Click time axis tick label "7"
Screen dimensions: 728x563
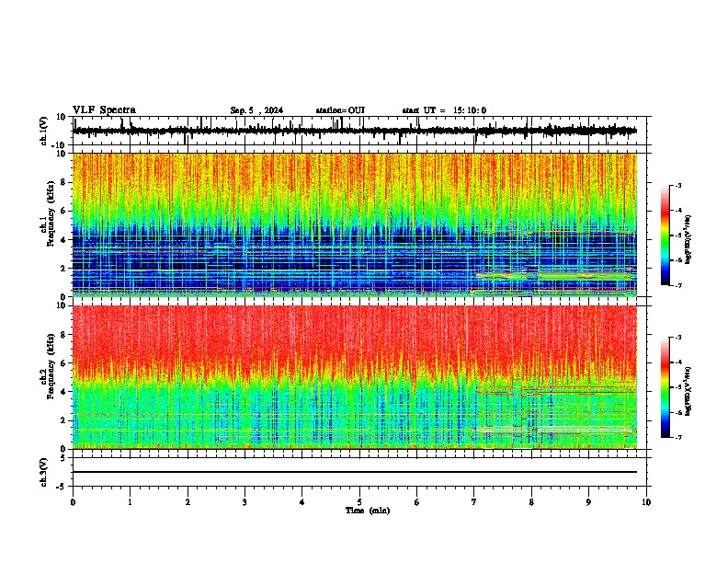click(x=474, y=502)
